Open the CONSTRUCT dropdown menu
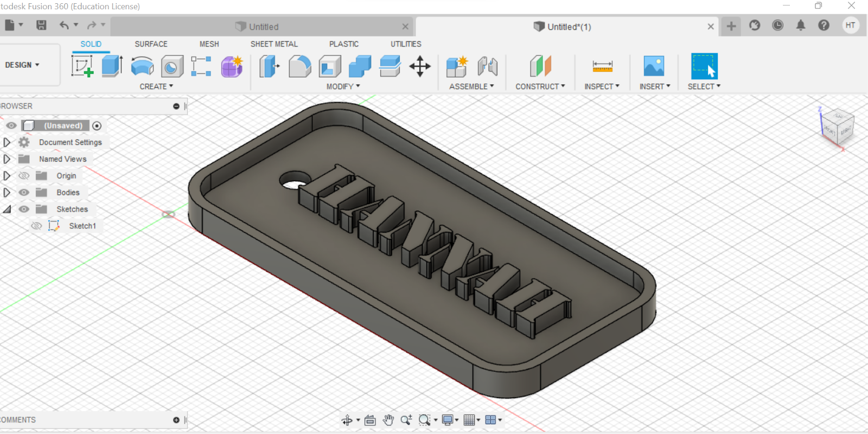Viewport: 868px width, 434px height. coord(540,86)
